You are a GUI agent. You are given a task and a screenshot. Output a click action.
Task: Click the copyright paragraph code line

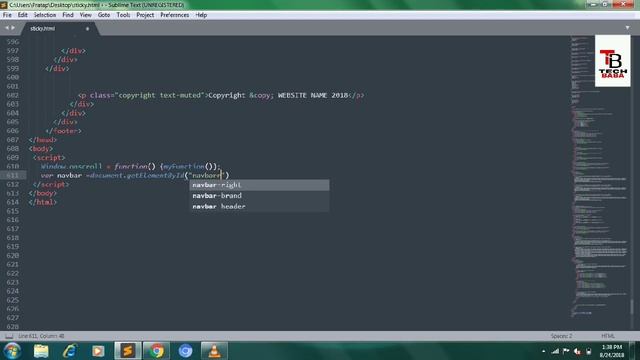coord(221,95)
